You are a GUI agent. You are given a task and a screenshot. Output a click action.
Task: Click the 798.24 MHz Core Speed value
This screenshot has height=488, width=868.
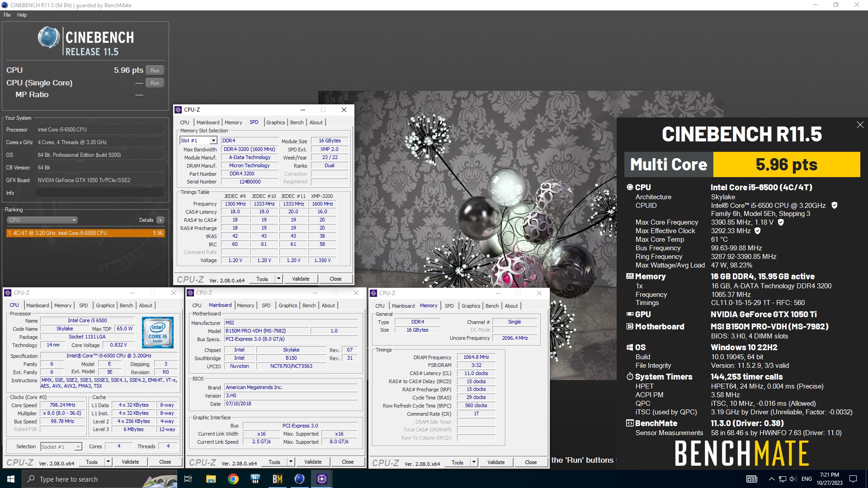[x=62, y=405]
